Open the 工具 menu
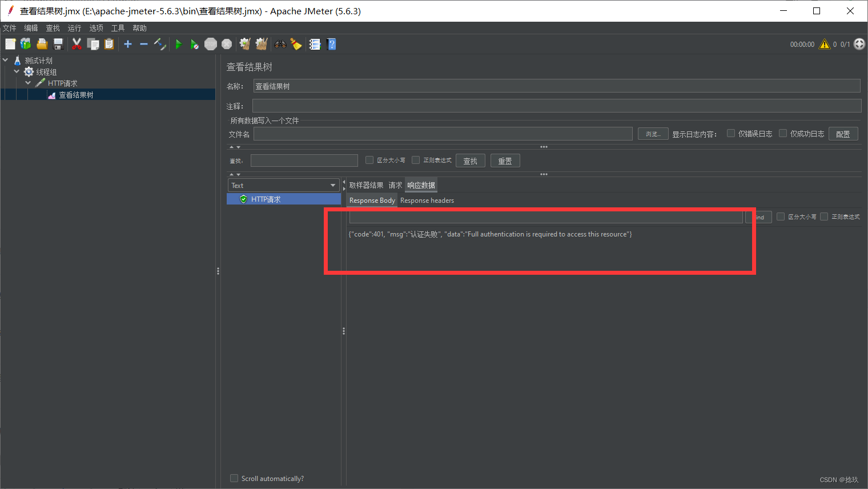 tap(118, 28)
